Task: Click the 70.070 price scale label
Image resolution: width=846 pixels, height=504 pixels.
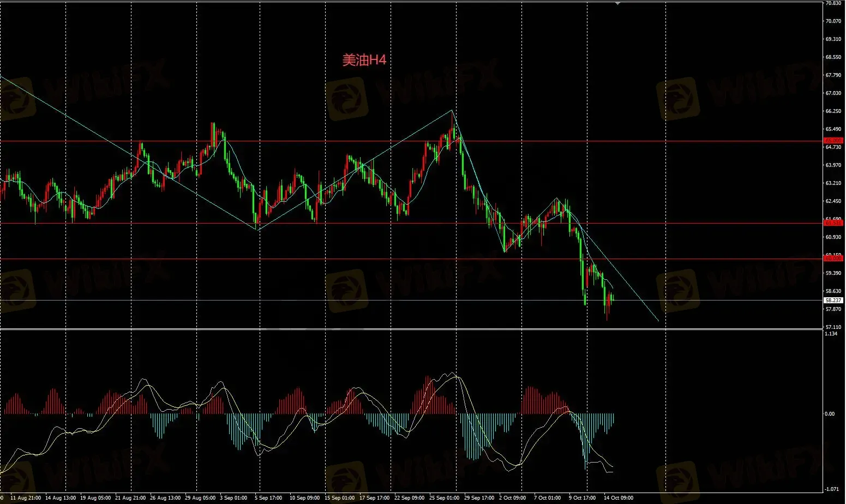Action: (833, 21)
